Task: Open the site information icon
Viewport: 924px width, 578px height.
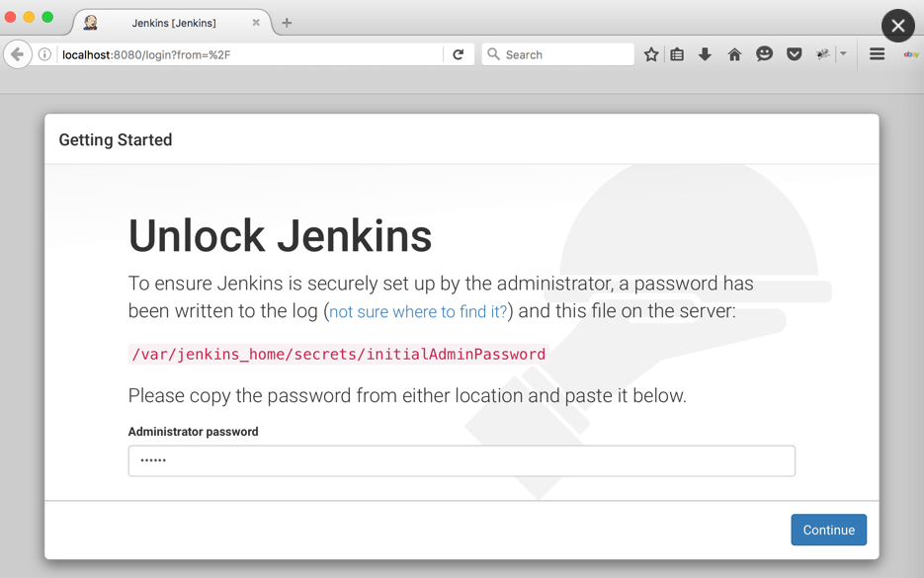Action: (x=44, y=54)
